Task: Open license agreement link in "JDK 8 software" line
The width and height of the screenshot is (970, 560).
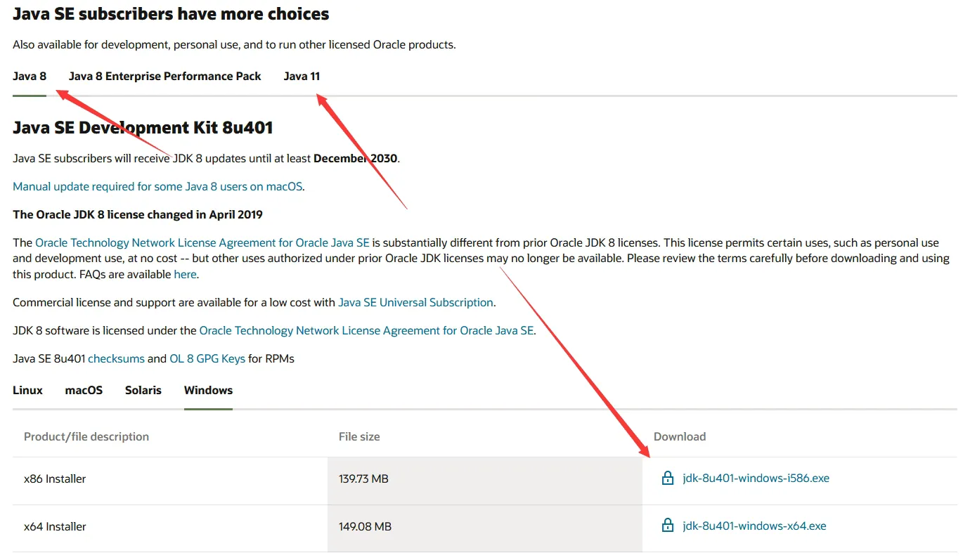Action: click(366, 330)
